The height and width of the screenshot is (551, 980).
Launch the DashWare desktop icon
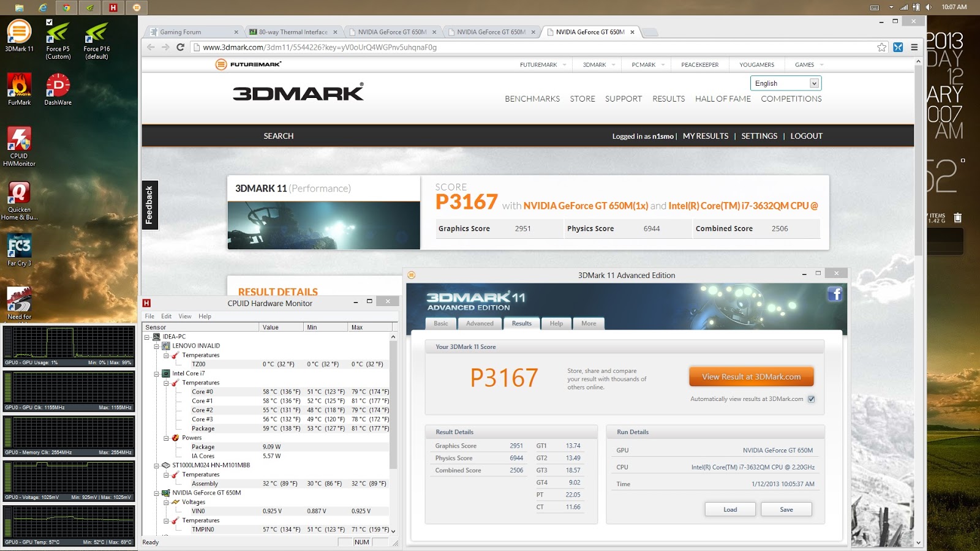coord(58,89)
